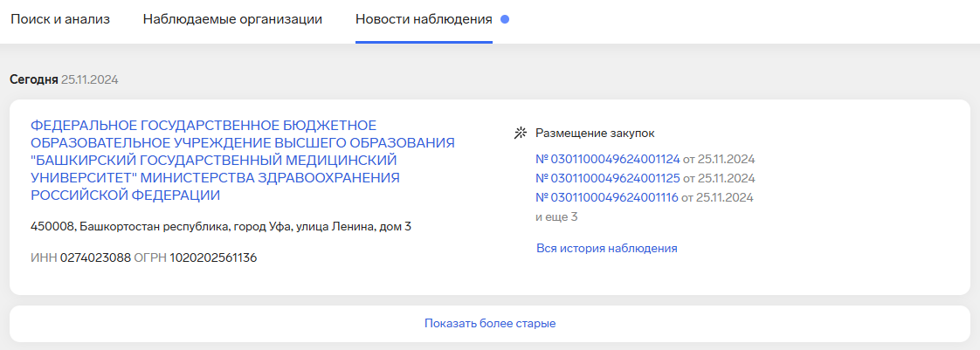Open procurement № 0301100049624001125

607,178
